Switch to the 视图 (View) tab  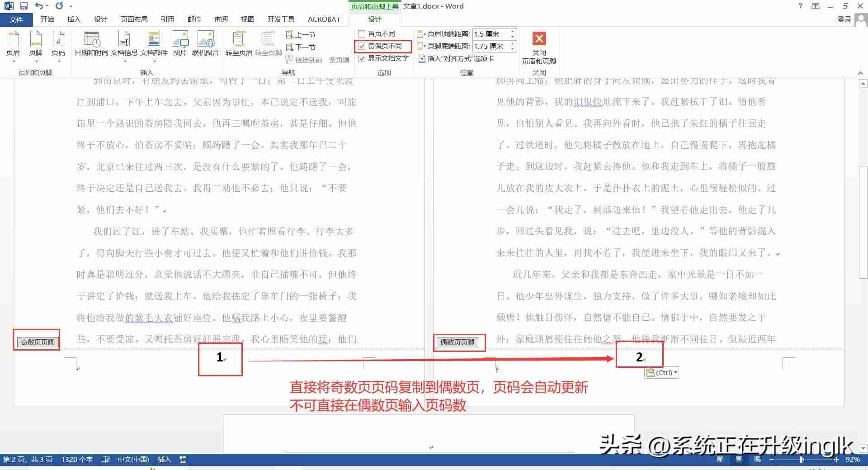click(x=247, y=19)
